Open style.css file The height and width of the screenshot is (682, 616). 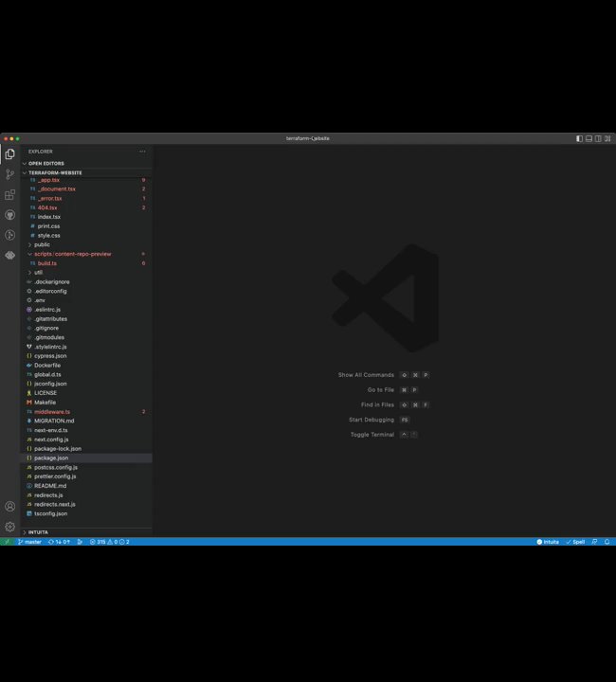click(86, 235)
